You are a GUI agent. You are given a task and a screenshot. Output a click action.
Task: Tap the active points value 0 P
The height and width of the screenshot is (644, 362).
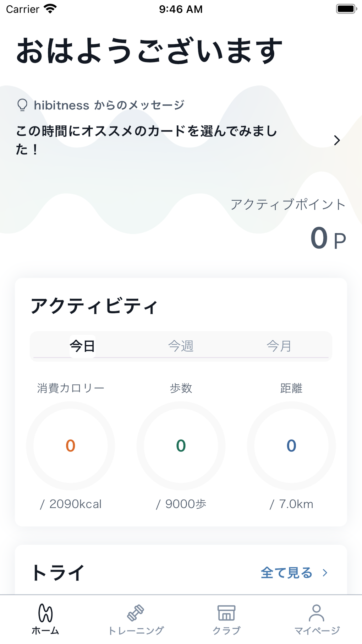click(328, 239)
